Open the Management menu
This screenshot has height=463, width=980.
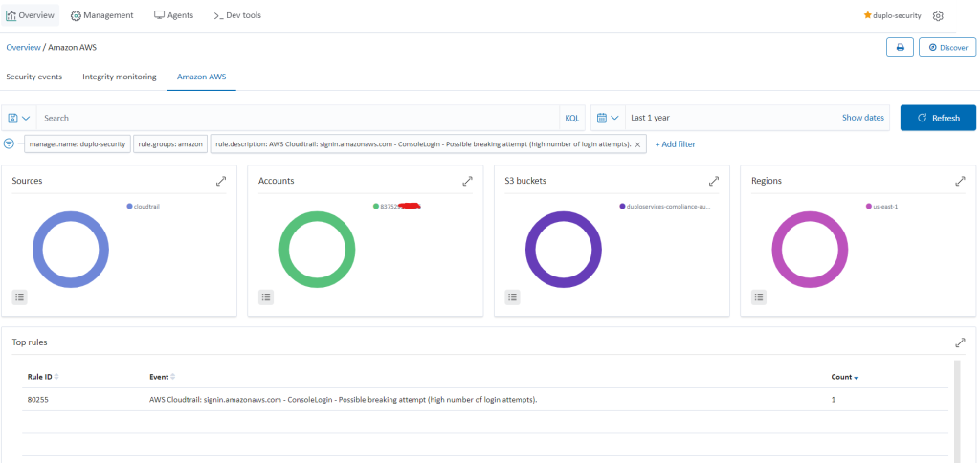[102, 15]
